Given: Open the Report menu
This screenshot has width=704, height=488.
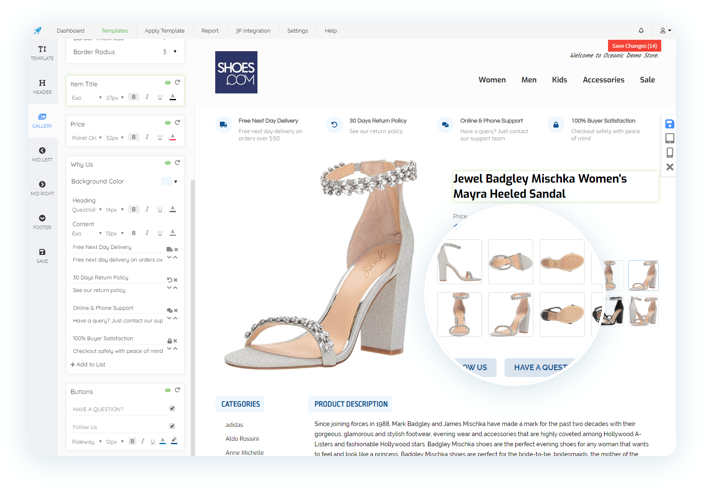Looking at the screenshot, I should pos(210,31).
